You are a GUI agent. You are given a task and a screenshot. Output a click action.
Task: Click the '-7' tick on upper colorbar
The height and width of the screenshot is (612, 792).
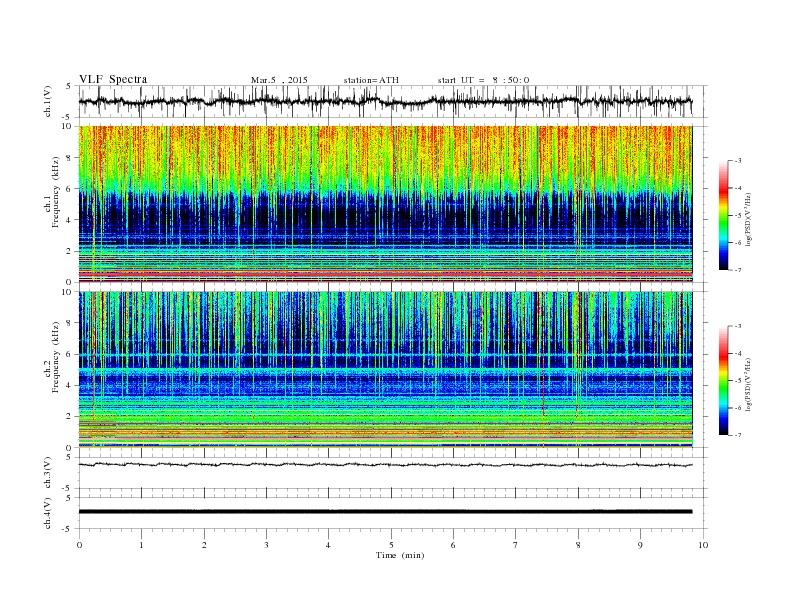point(737,270)
